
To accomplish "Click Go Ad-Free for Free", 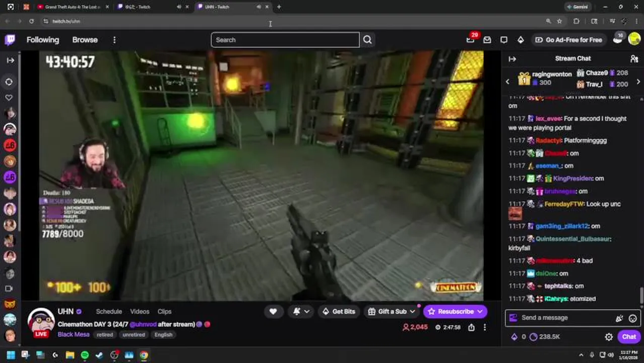I will 568,40.
